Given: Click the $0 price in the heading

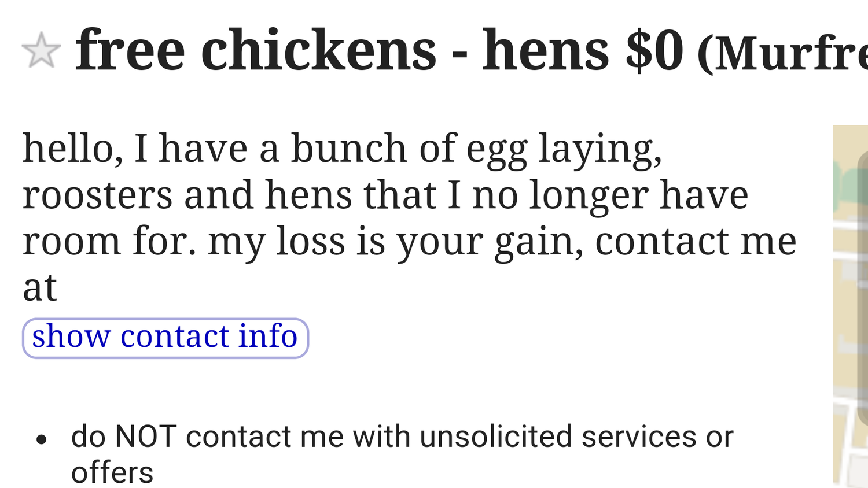Looking at the screenshot, I should [x=654, y=51].
